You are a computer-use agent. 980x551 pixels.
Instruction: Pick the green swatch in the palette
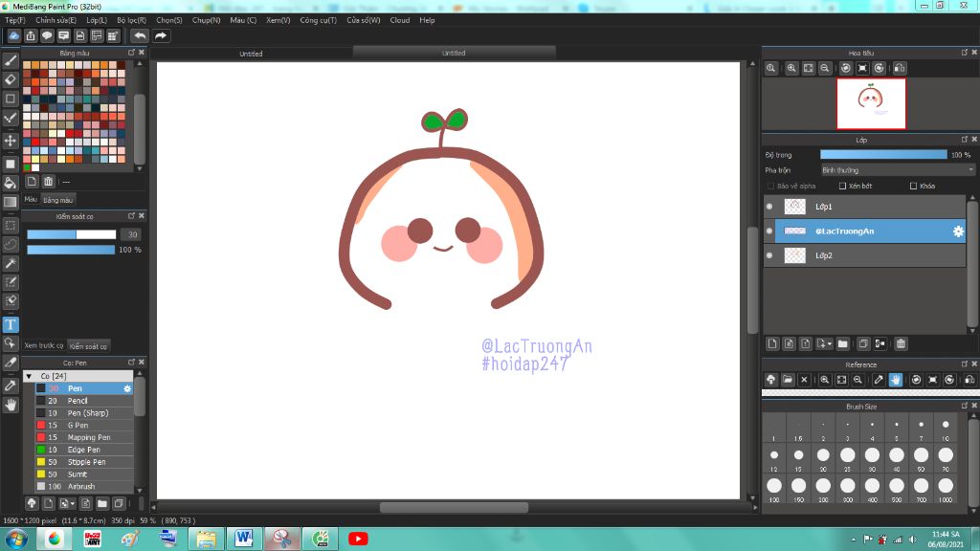click(x=27, y=167)
